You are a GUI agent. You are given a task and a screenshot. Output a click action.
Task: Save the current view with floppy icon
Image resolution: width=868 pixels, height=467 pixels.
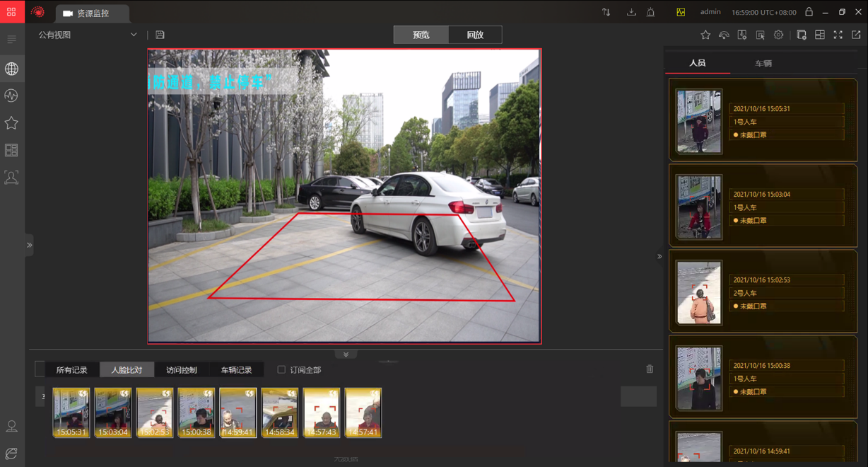pos(160,35)
